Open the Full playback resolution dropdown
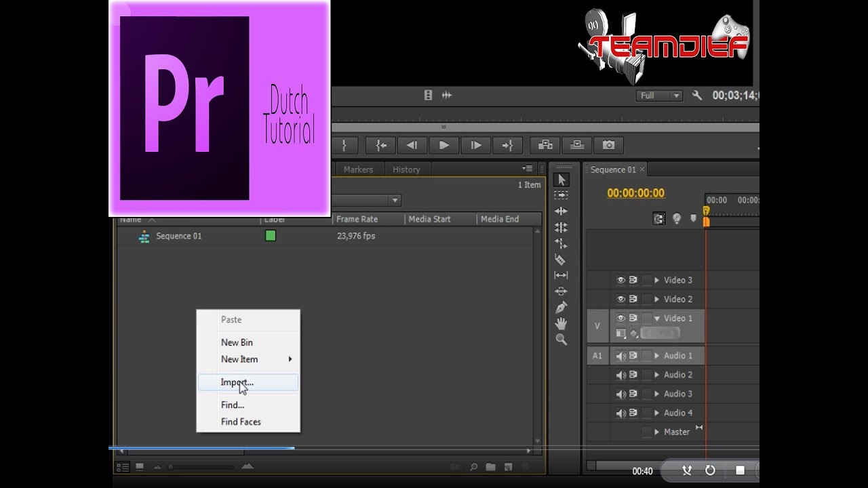This screenshot has width=868, height=488. pos(659,96)
